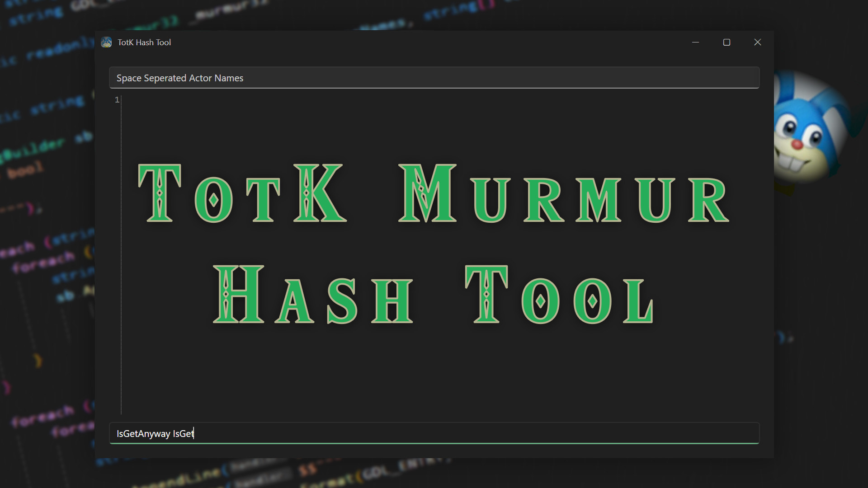This screenshot has width=868, height=488.
Task: Click the TotK Hash Tool app icon in titlebar
Action: point(106,42)
